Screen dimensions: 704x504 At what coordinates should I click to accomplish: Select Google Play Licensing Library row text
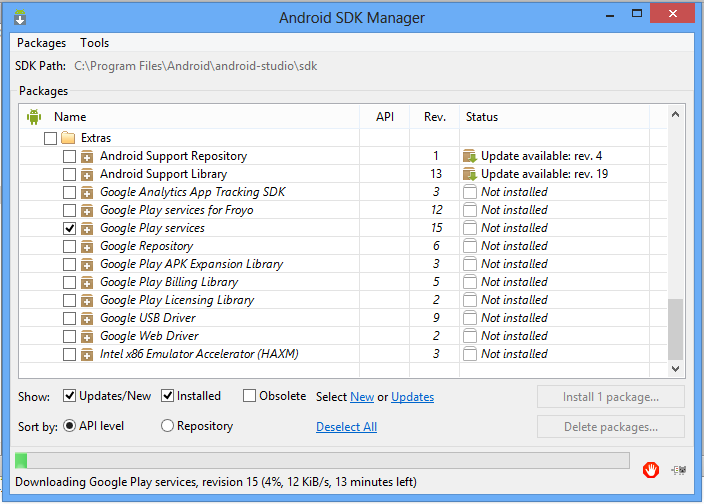pos(177,300)
